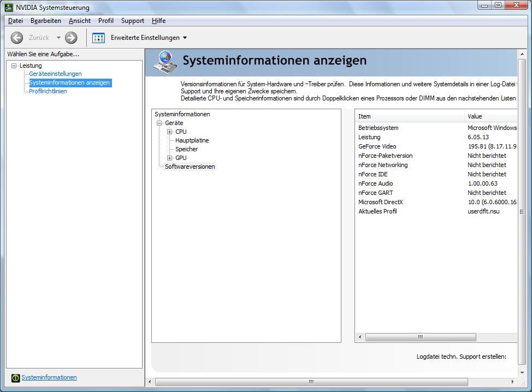
Task: Open the Support menu
Action: point(133,21)
